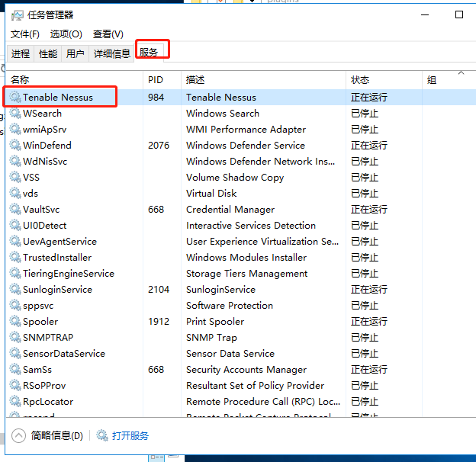Select the Tenable Nessus service name

[x=58, y=98]
